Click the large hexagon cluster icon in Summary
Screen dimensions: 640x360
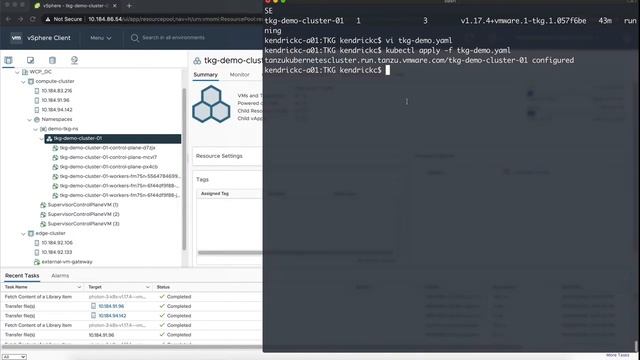click(x=211, y=104)
